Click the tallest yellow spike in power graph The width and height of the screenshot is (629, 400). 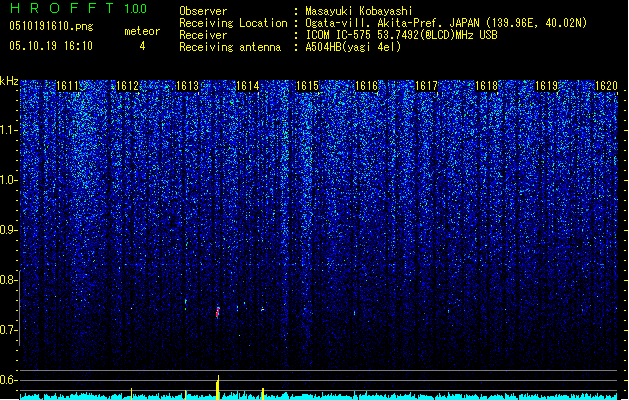pyautogui.click(x=218, y=387)
